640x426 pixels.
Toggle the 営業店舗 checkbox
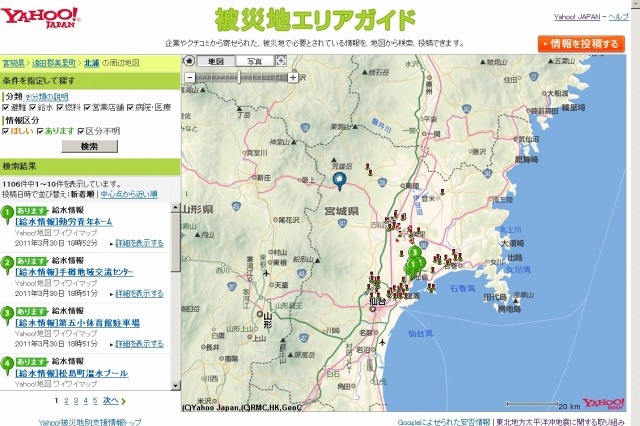pyautogui.click(x=87, y=107)
